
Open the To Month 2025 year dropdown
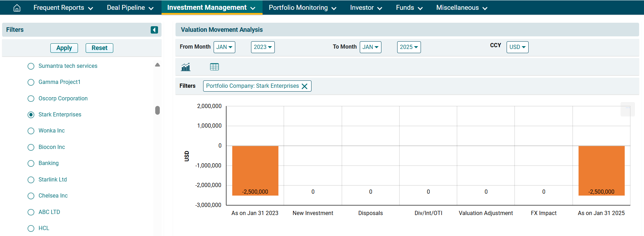coord(409,47)
